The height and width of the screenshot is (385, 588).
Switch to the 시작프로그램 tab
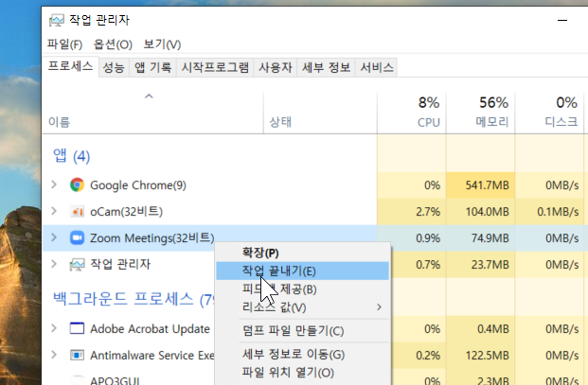pos(215,67)
